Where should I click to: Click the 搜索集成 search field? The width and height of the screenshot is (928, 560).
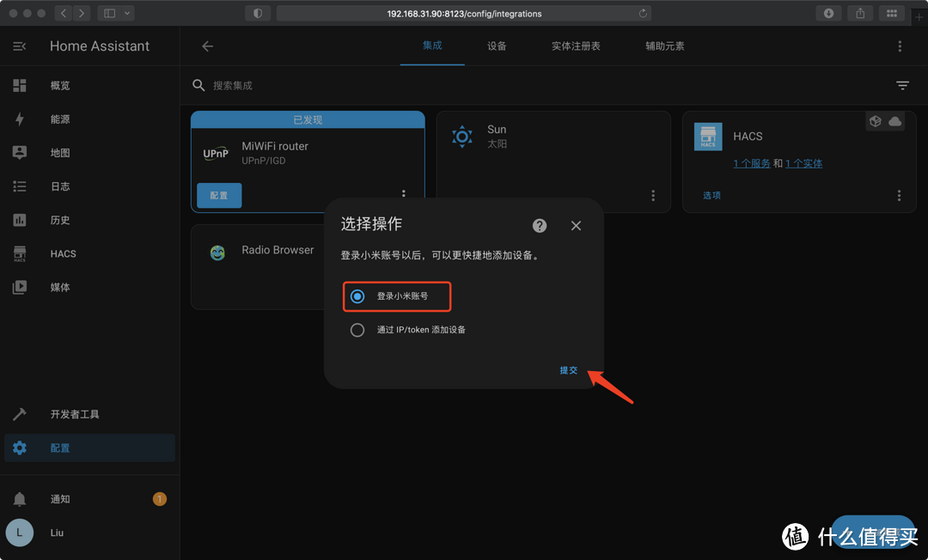point(258,85)
